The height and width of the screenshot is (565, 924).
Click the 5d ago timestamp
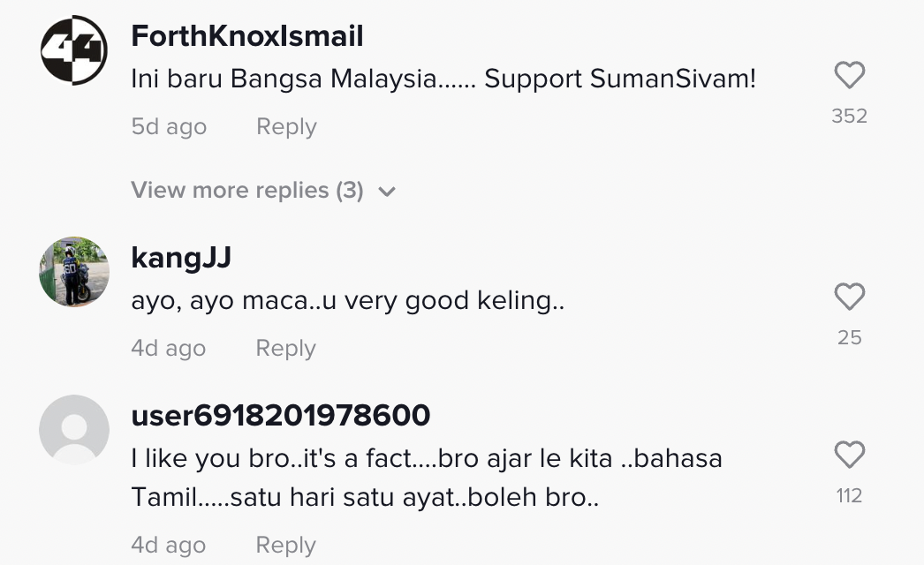pos(169,126)
